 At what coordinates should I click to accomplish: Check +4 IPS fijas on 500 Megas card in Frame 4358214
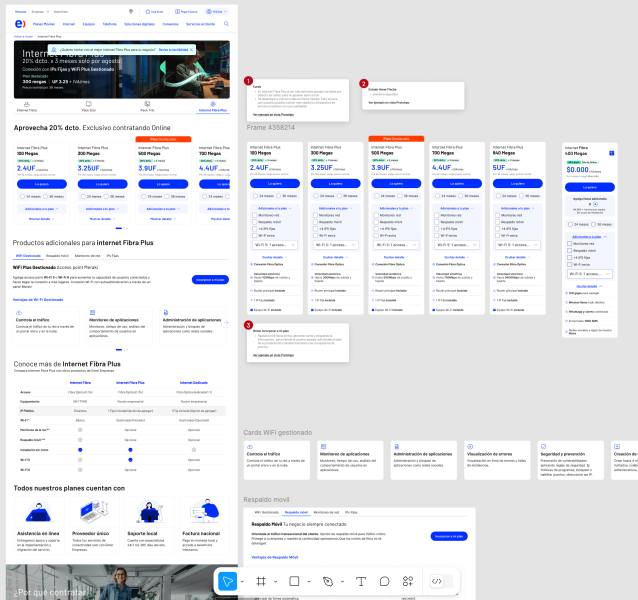click(x=376, y=229)
